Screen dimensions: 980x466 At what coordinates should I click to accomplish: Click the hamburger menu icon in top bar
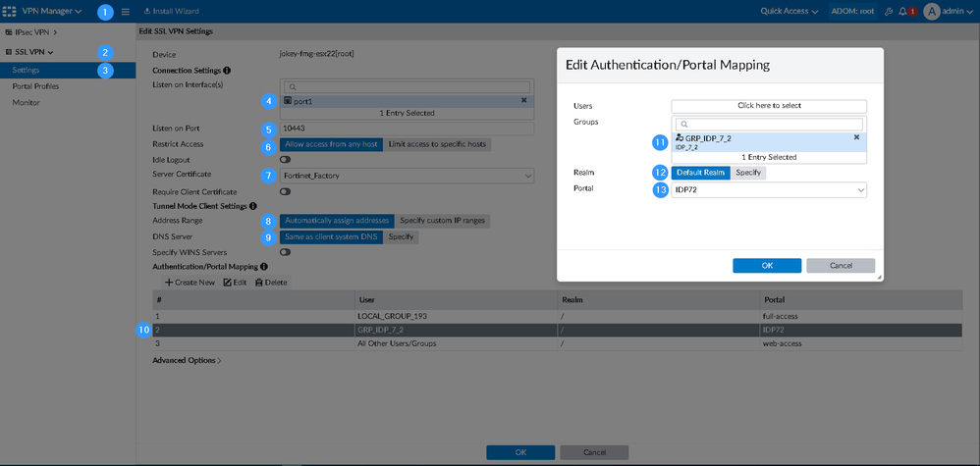126,12
